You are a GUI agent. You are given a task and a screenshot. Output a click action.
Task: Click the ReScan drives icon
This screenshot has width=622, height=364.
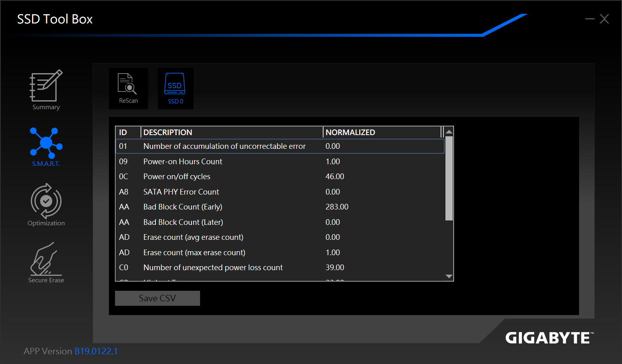pos(128,89)
